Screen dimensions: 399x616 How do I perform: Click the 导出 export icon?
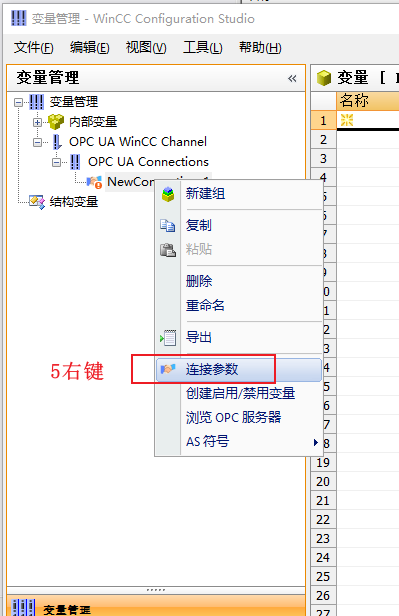coord(168,338)
